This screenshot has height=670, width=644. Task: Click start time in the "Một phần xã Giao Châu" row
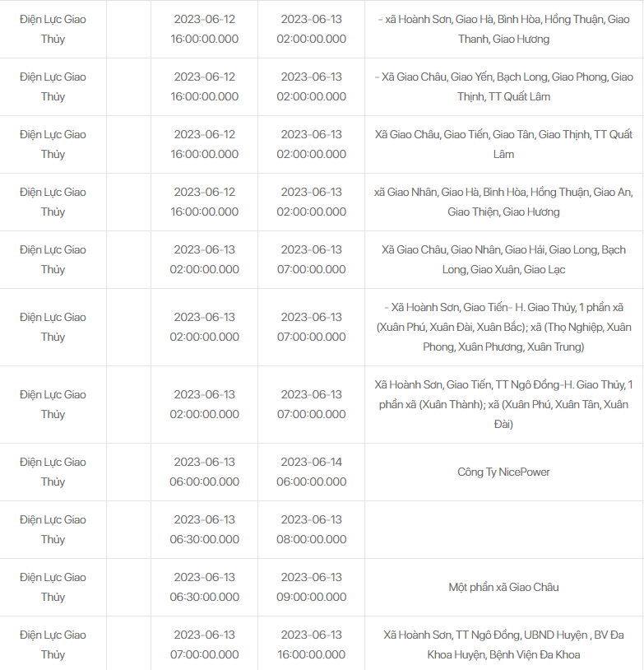204,588
